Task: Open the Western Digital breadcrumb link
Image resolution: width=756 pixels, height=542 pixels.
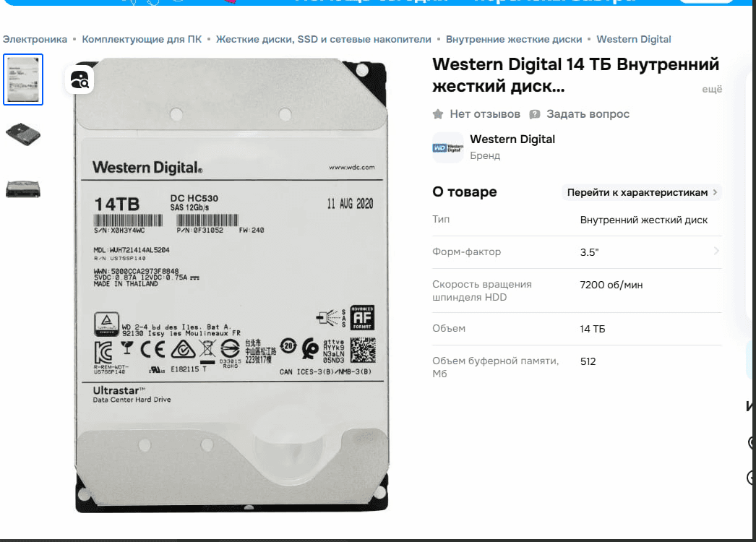Action: point(634,39)
